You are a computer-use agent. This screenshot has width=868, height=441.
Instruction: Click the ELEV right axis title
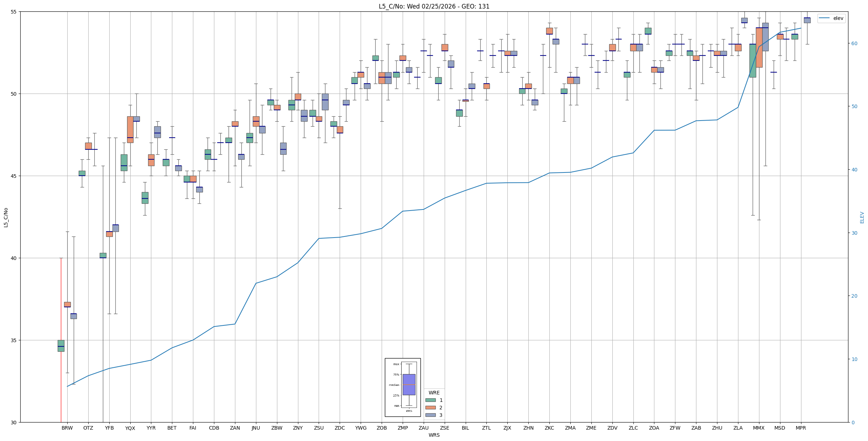click(862, 217)
